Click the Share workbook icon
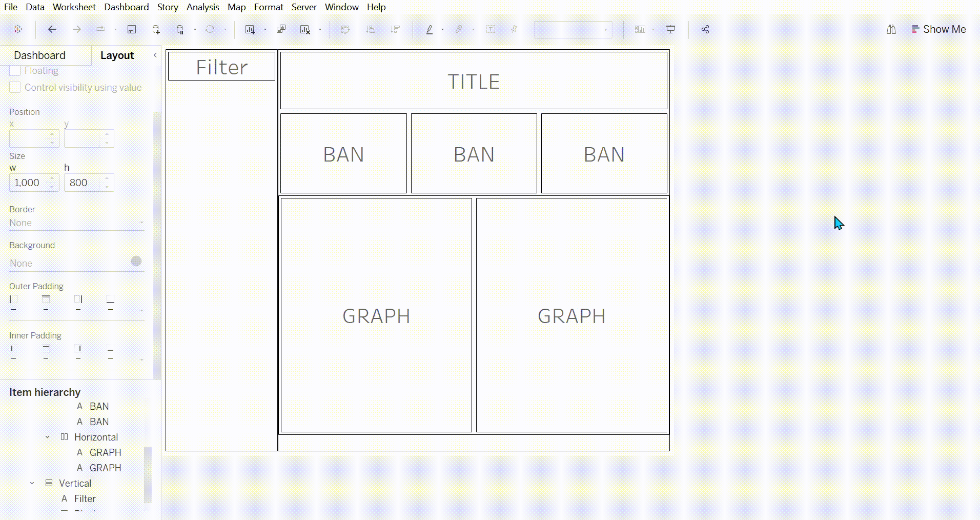The image size is (980, 520). point(705,29)
